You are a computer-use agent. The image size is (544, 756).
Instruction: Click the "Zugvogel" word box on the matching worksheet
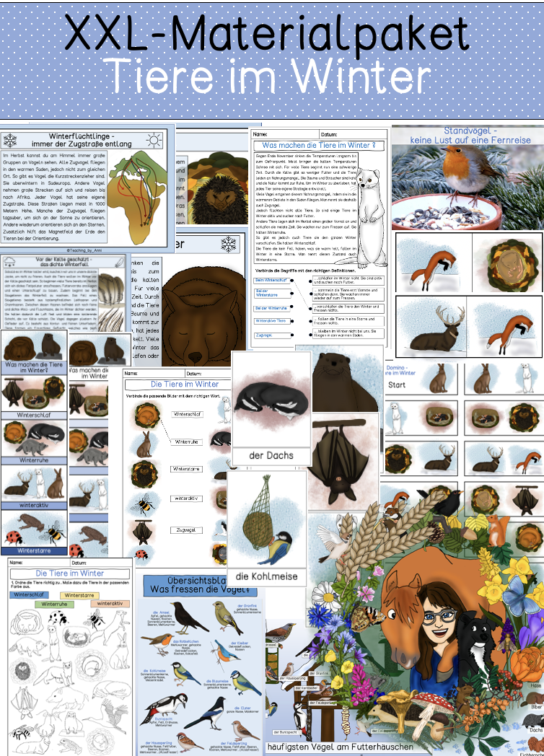tap(186, 530)
